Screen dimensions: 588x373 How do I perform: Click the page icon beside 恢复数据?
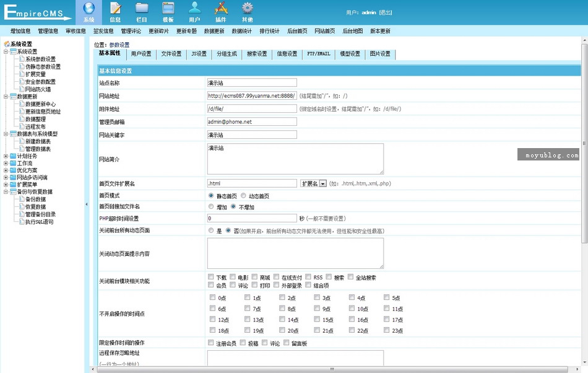22,206
